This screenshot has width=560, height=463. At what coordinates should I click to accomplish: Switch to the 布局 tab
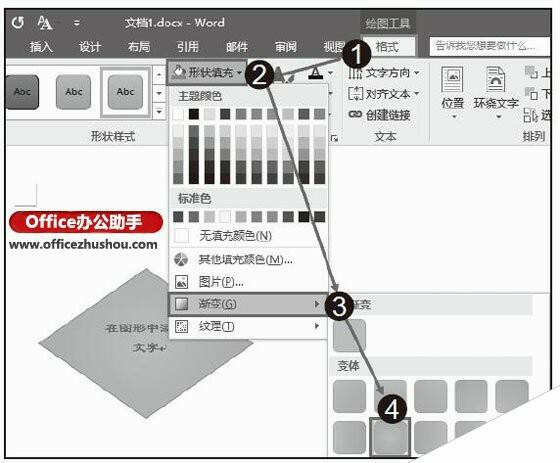[139, 47]
